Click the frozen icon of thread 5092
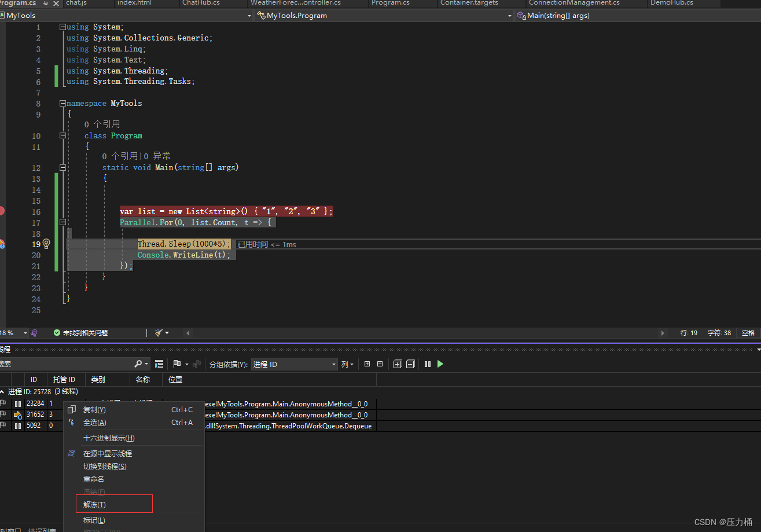 pyautogui.click(x=18, y=425)
